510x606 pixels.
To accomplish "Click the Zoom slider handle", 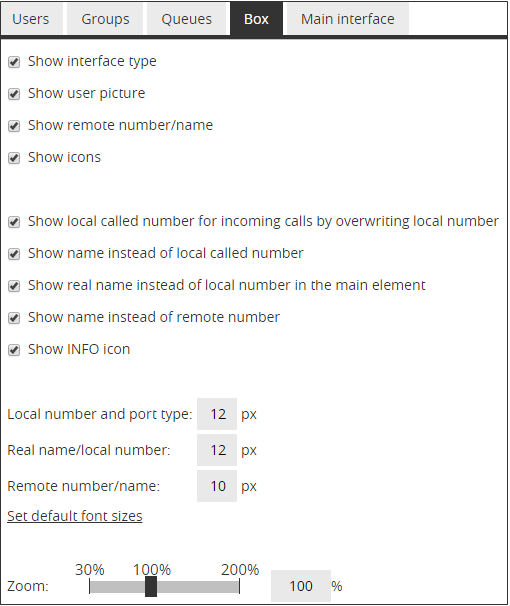I will click(x=151, y=587).
